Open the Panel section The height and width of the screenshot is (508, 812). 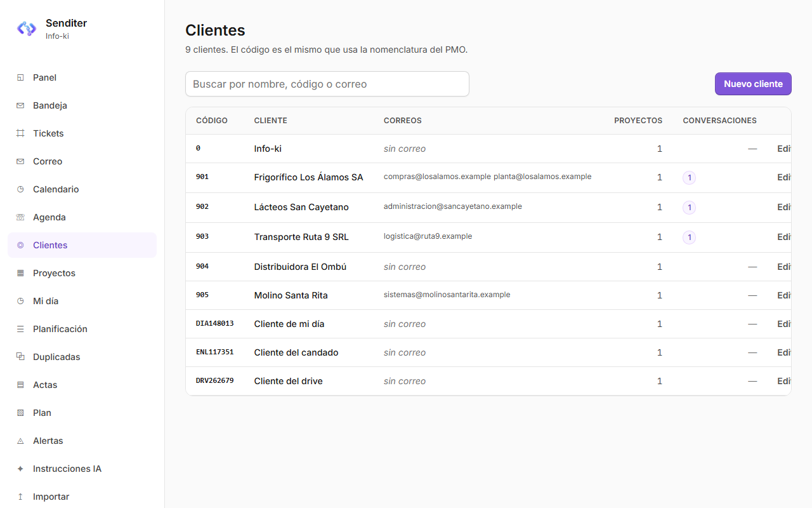tap(82, 77)
